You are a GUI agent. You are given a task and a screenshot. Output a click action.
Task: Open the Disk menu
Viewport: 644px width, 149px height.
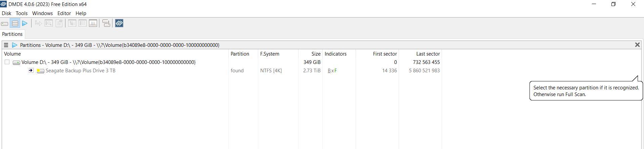[x=6, y=13]
